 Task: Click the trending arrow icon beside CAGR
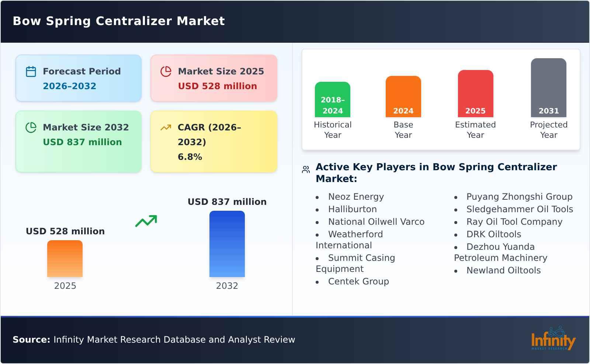point(166,127)
